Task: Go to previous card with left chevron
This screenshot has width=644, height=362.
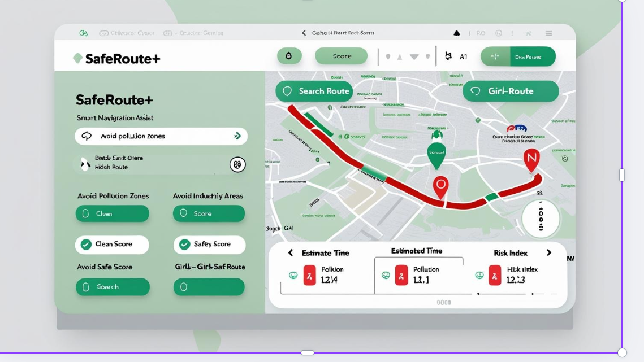Action: click(x=291, y=253)
